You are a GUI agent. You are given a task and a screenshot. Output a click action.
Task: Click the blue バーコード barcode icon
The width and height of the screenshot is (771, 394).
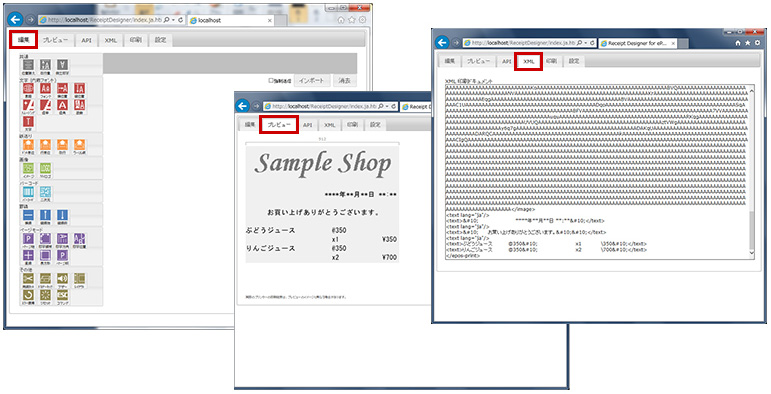coord(29,192)
